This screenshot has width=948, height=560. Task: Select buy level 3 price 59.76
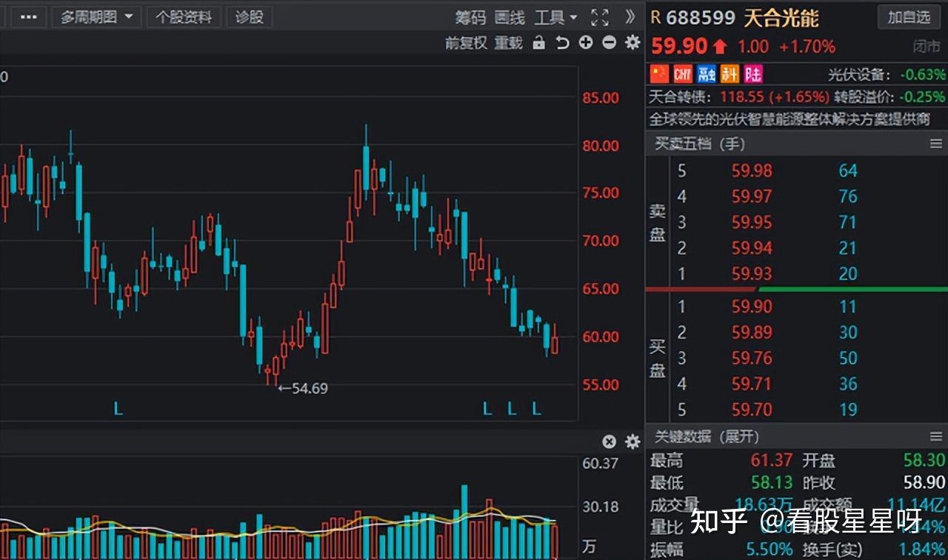752,359
